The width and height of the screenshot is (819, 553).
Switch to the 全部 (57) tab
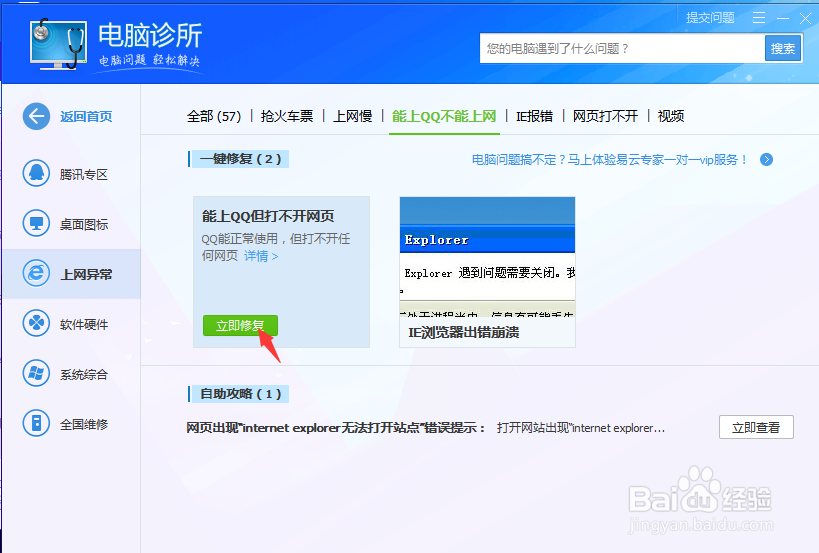click(214, 116)
